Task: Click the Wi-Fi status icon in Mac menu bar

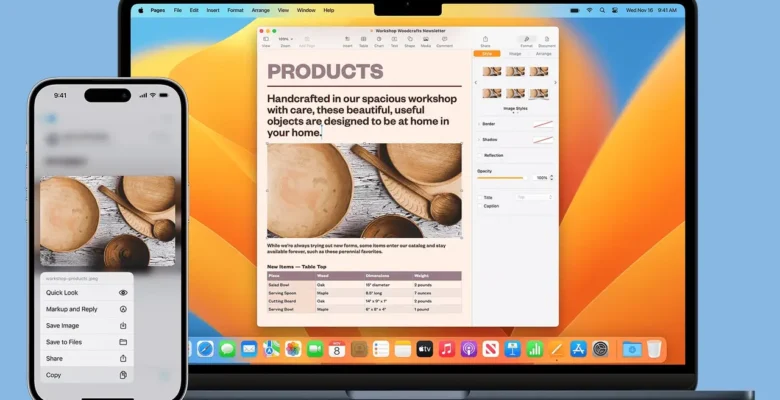Action: point(590,10)
